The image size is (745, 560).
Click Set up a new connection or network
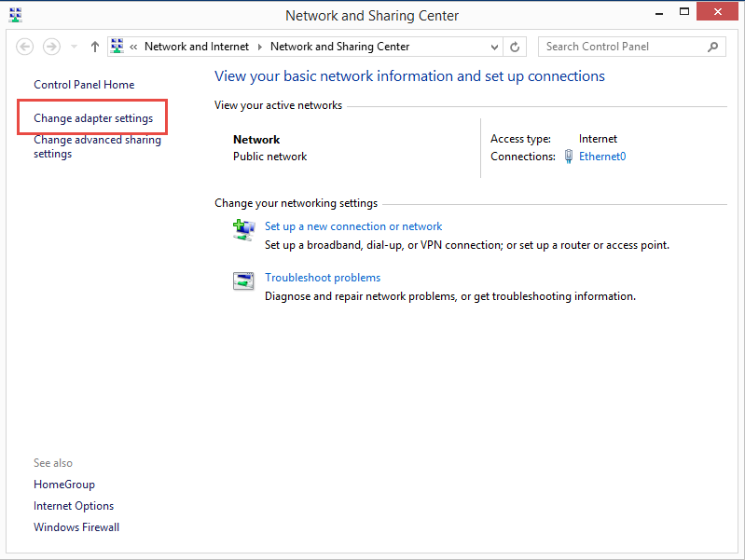click(x=353, y=226)
